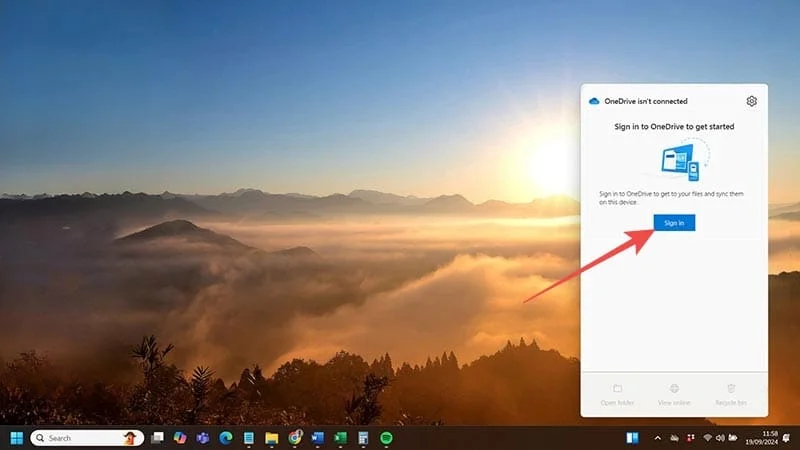Open Microsoft Word from taskbar
Screen dimensions: 800x450
point(317,438)
